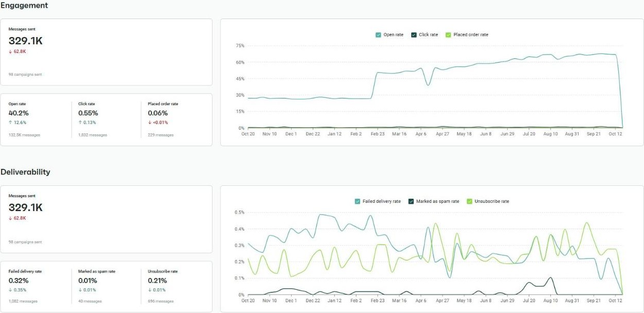Viewport: 644px width, 313px height.
Task: Click the 0.13% increase indicator
Action: (87, 123)
